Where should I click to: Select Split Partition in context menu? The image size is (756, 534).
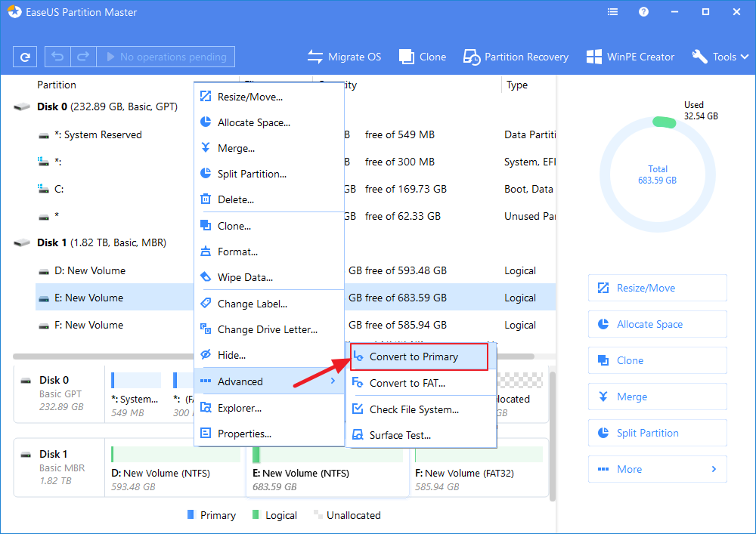(x=269, y=174)
